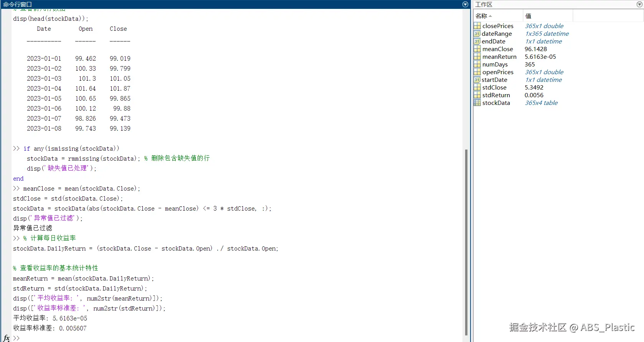644x342 pixels.
Task: Click the 1x365 datetime value
Action: 547,33
